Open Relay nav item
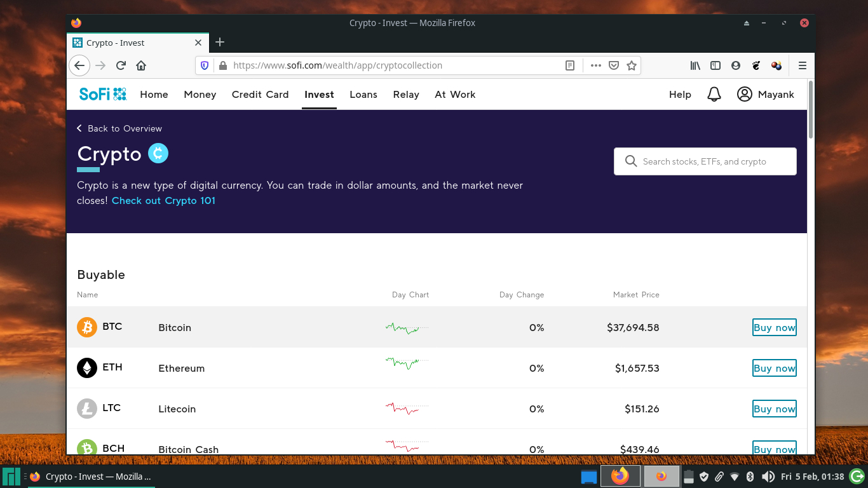Image resolution: width=868 pixels, height=488 pixels. click(x=406, y=94)
